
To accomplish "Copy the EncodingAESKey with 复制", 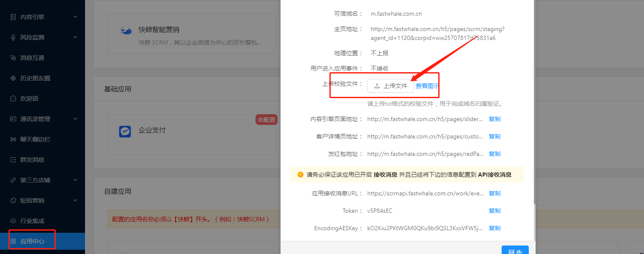I will pyautogui.click(x=494, y=228).
